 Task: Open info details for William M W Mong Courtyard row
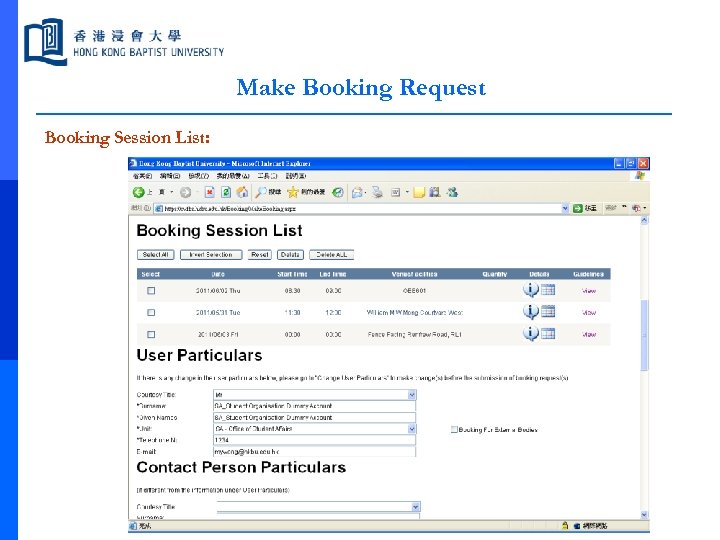[x=530, y=311]
